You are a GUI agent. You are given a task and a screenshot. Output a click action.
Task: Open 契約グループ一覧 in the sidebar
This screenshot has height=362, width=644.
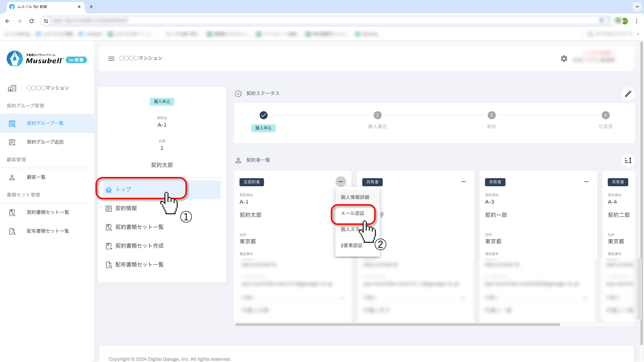tap(45, 123)
